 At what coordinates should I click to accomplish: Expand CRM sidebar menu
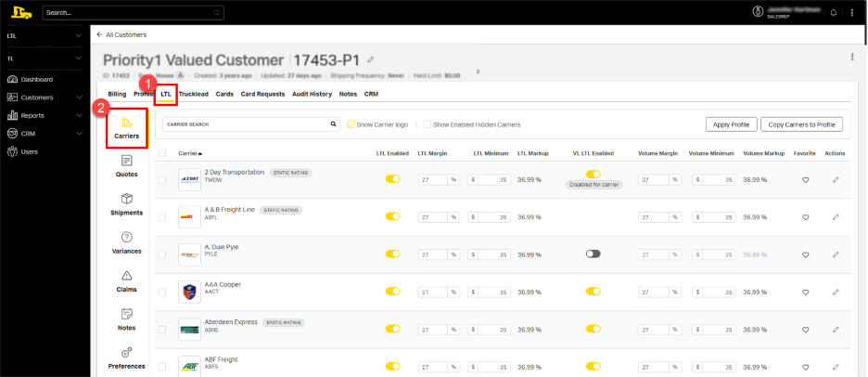pos(78,134)
